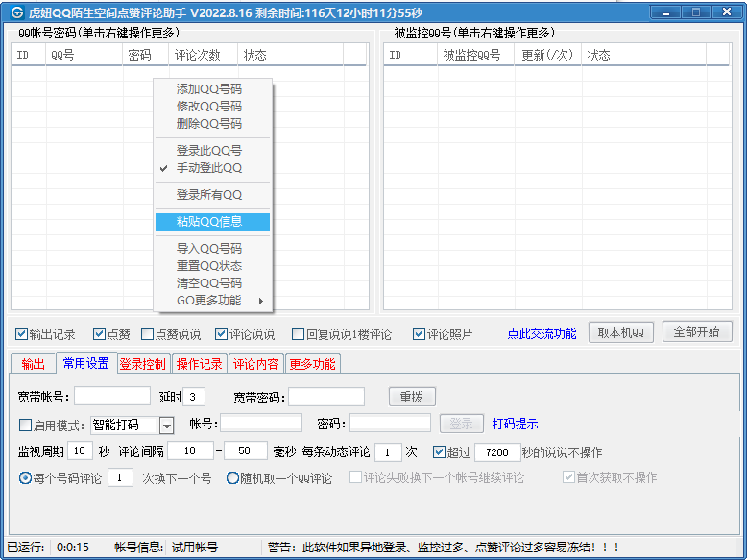Click 更新(/次) column header

[x=548, y=55]
